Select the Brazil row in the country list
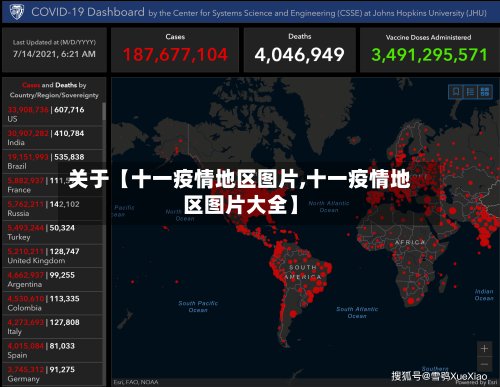 53,161
